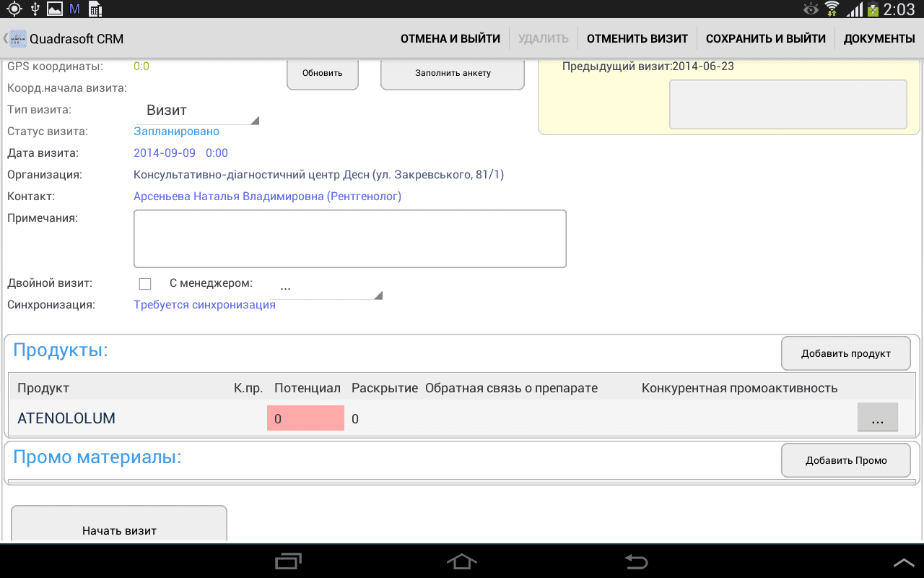The image size is (924, 578).
Task: Tap the Android home navigation icon
Action: coord(462,561)
